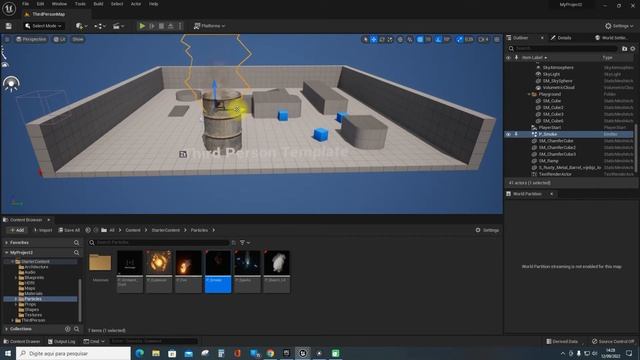Toggle grid snapping in viewport toolbar
The image size is (640, 360).
(x=420, y=39)
